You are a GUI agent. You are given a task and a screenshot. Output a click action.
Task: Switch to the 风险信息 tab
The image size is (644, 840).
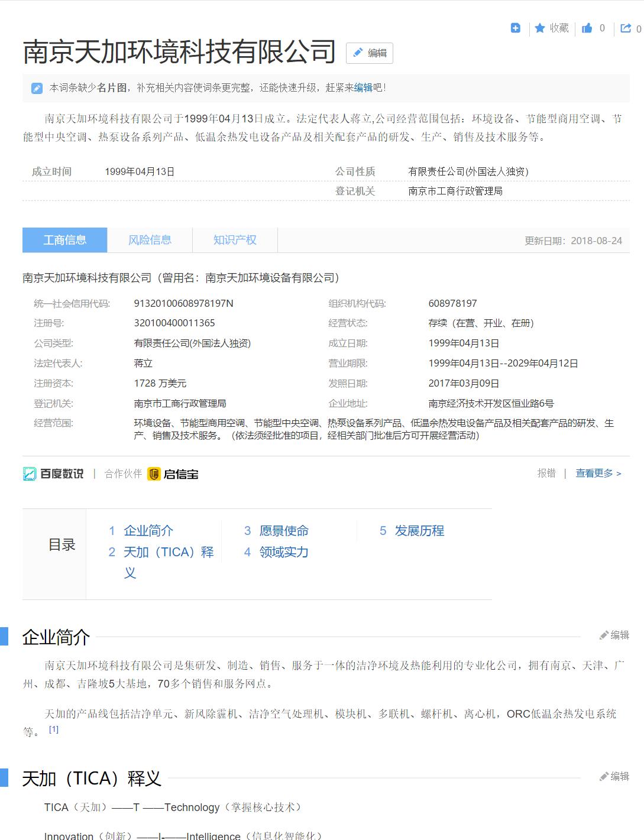point(150,240)
